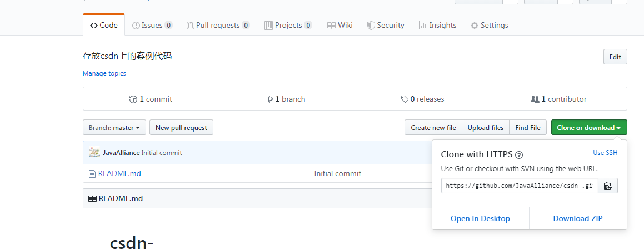The height and width of the screenshot is (250, 644).
Task: Click the book icon in the README.md header
Action: pos(92,199)
